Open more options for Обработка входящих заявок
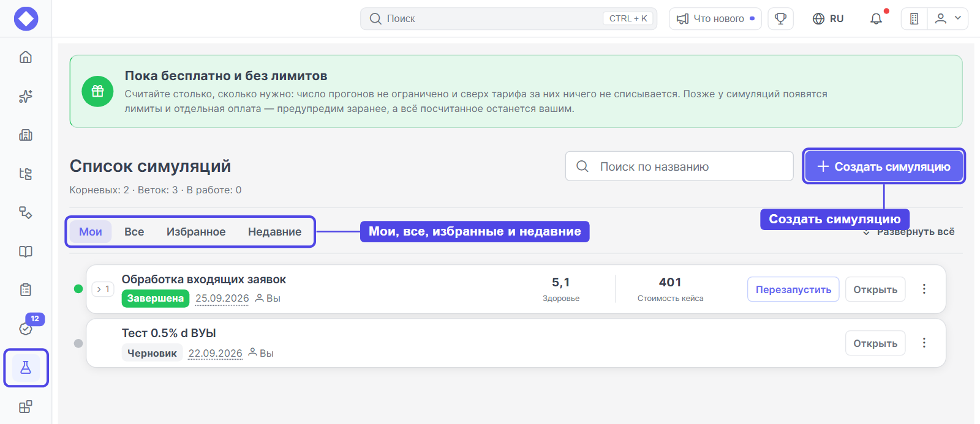This screenshot has height=424, width=980. pyautogui.click(x=924, y=289)
